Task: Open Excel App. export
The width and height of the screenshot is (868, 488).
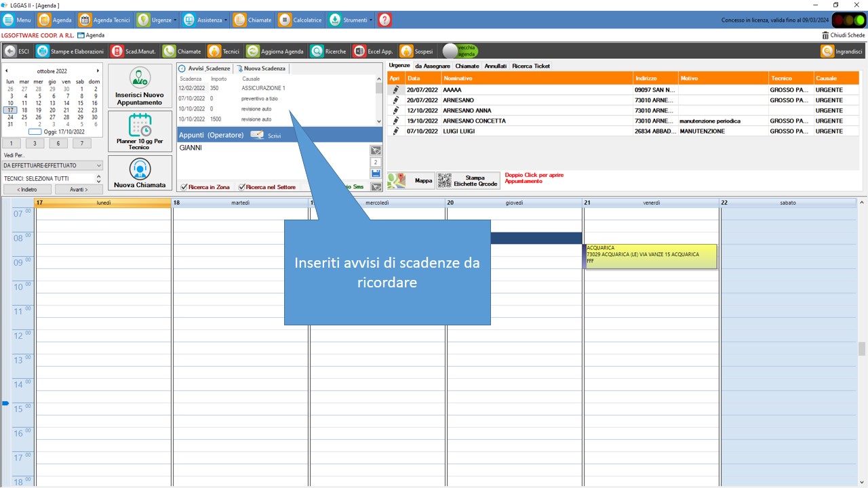Action: click(359, 52)
